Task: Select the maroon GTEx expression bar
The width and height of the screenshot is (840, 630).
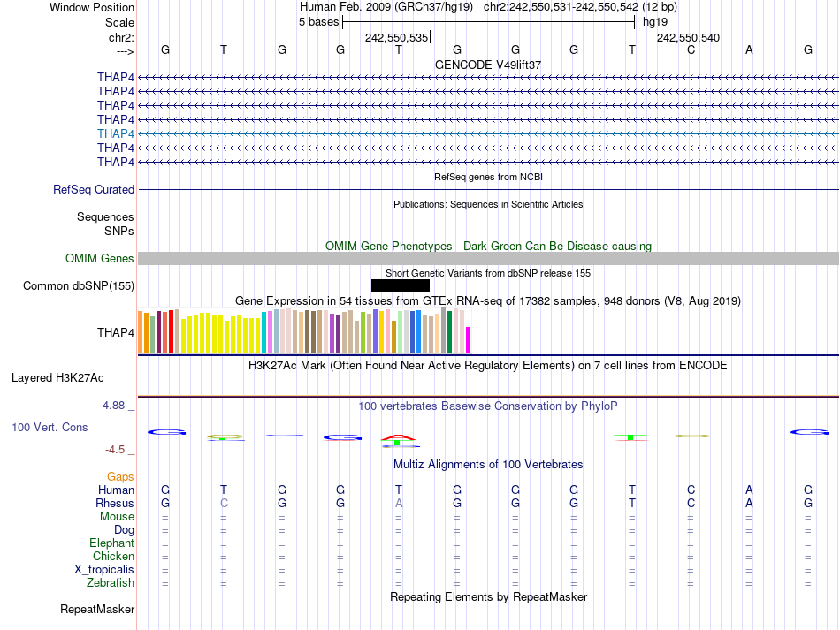Action: [158, 332]
